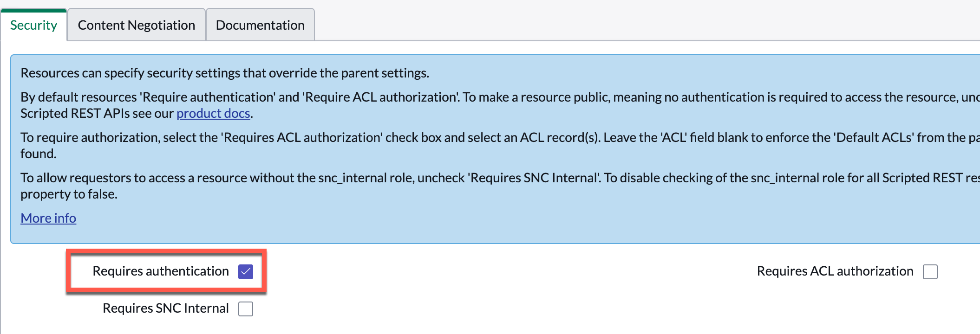Tick the Requires SNC Internal checkbox
Image resolution: width=980 pixels, height=334 pixels.
(246, 308)
